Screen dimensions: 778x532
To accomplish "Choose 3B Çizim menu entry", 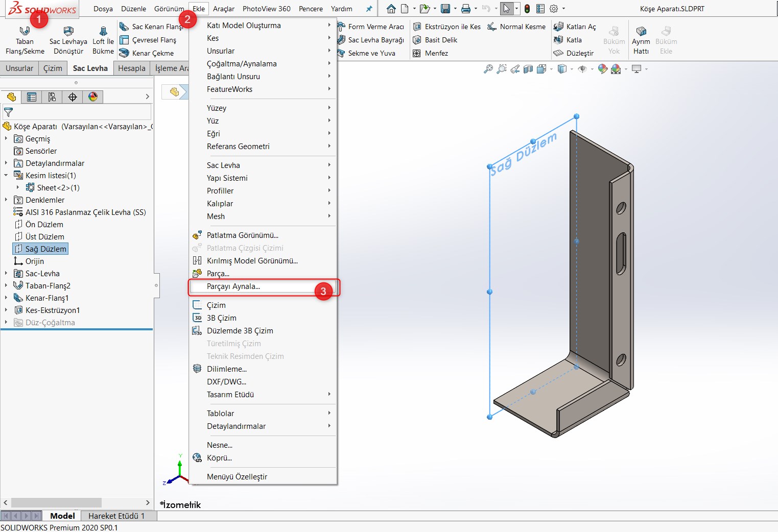I will [x=263, y=318].
